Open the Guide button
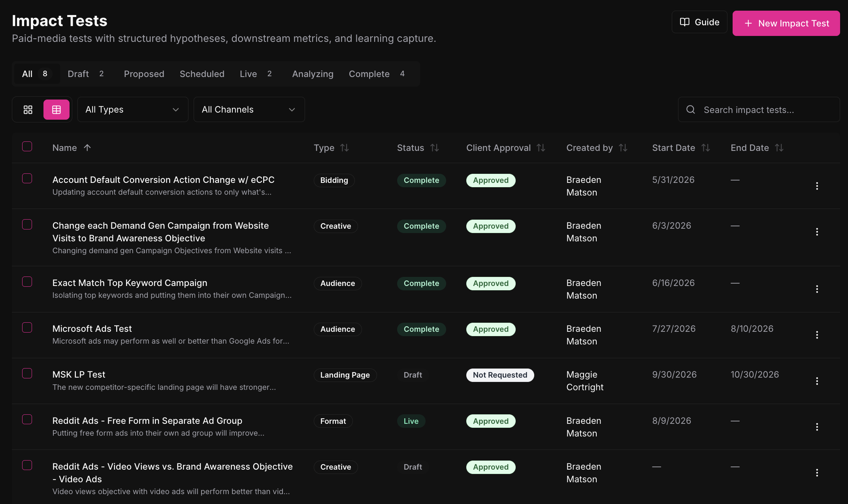Image resolution: width=848 pixels, height=504 pixels. [699, 22]
